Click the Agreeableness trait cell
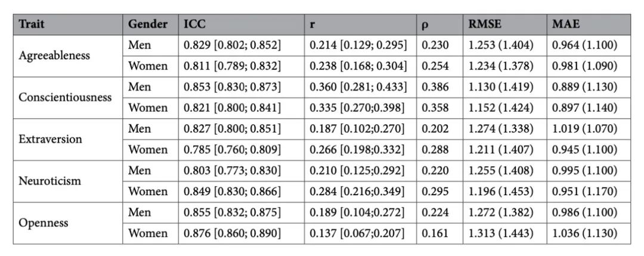This screenshot has height=256, width=644. (x=68, y=56)
